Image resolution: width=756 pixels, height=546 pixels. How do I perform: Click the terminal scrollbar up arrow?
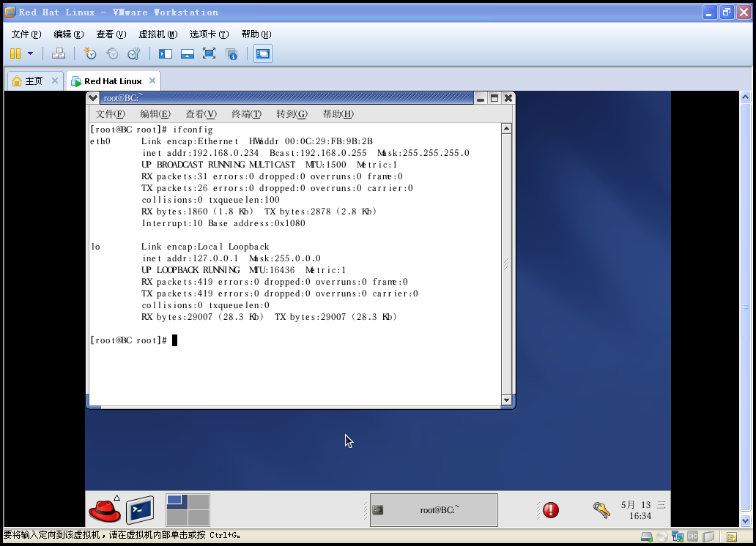(x=506, y=129)
